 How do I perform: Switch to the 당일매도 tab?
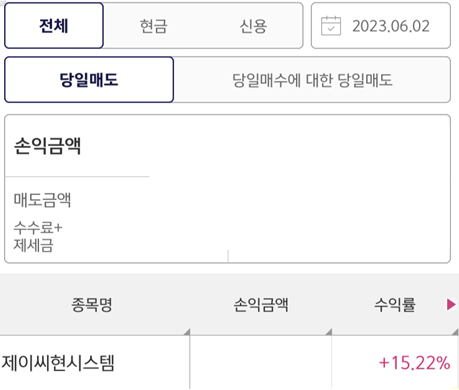[x=89, y=80]
